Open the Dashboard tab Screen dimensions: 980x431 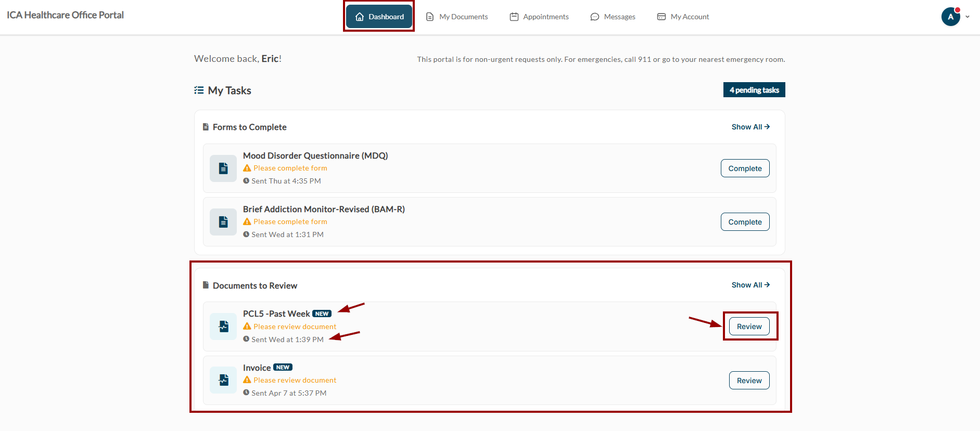pos(379,17)
